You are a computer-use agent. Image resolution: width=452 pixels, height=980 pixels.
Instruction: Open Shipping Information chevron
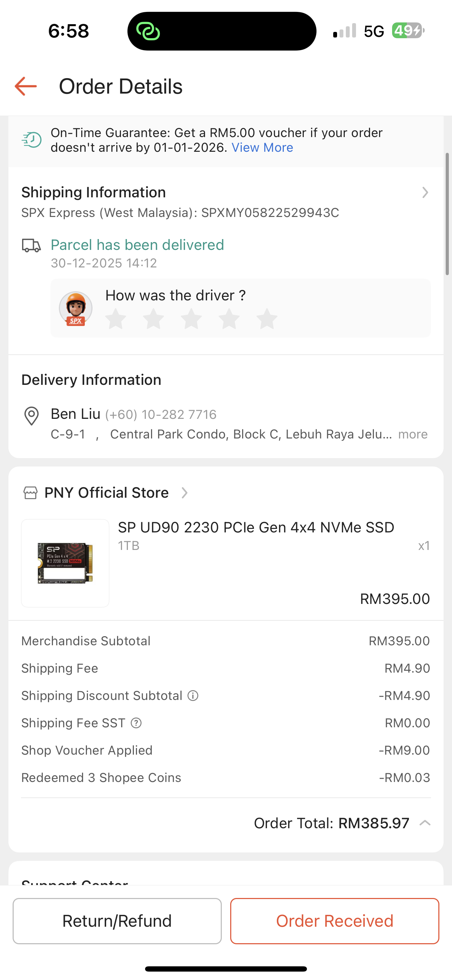(425, 192)
